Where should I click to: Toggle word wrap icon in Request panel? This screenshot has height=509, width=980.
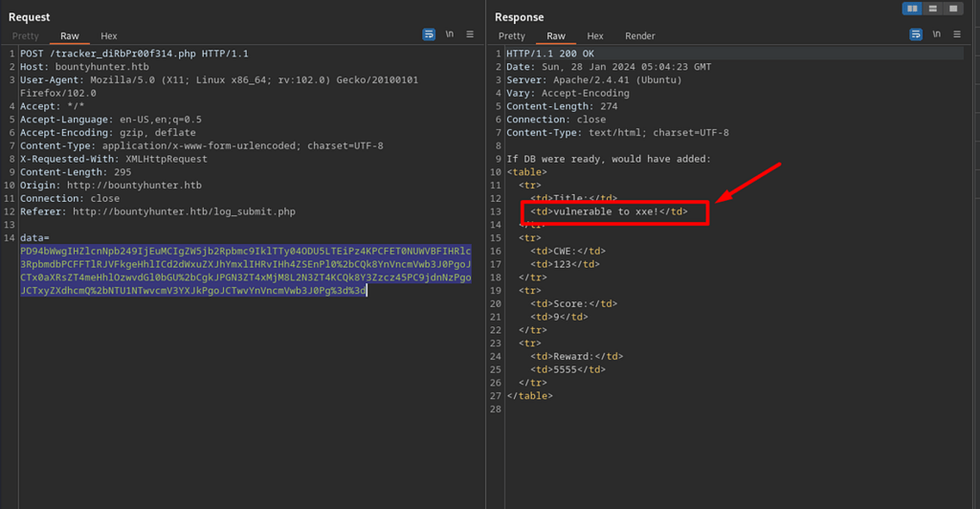[429, 34]
